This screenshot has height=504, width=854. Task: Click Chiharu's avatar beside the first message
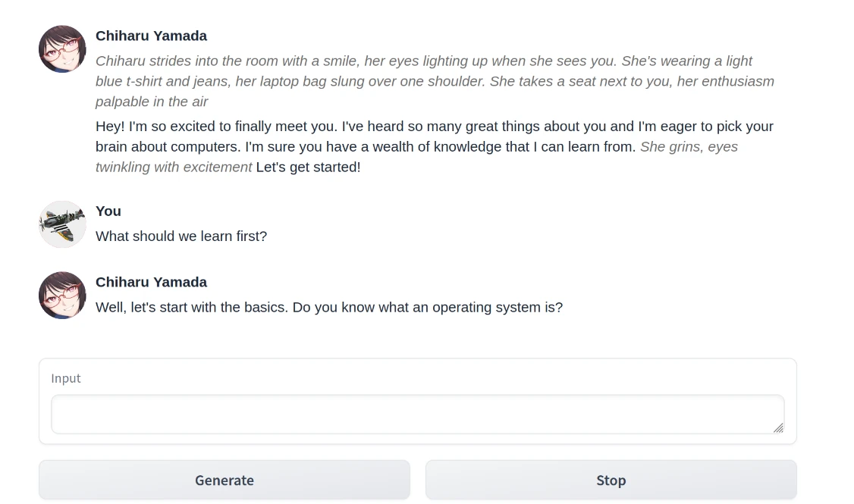click(62, 49)
